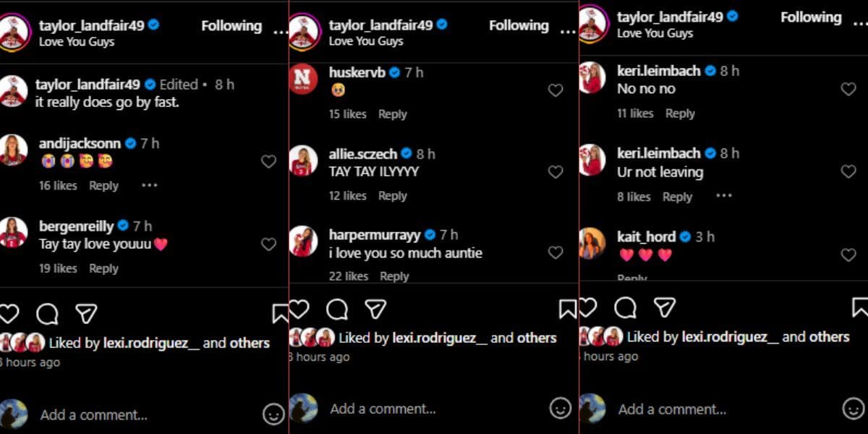Like bergenreilly's comment with its heart icon
The height and width of the screenshot is (434, 868).
click(x=268, y=245)
